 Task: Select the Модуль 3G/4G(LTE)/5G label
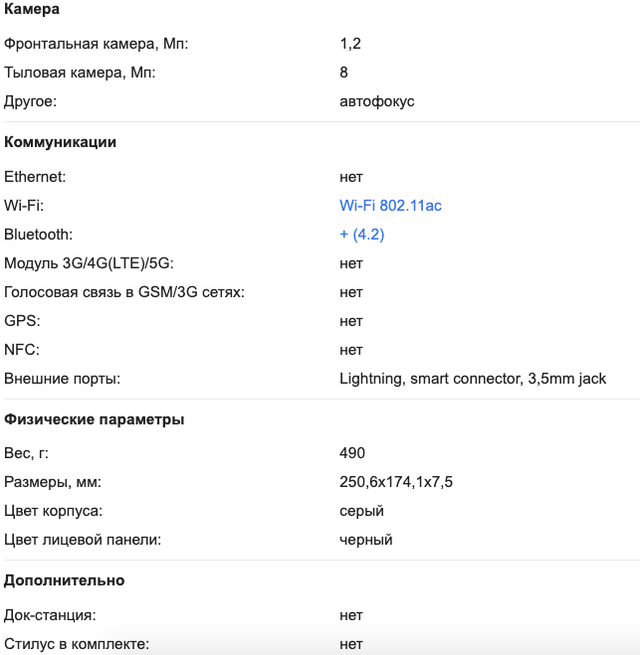pos(89,263)
